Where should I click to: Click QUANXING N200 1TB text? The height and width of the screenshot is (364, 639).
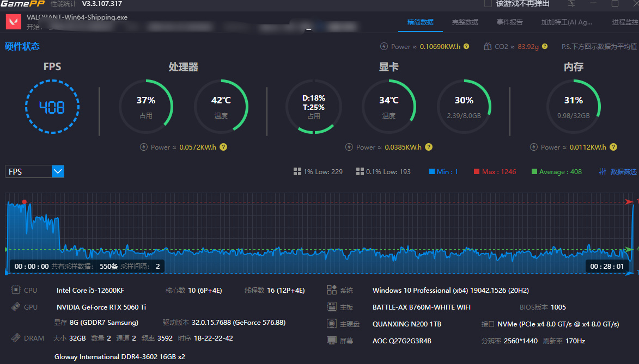(407, 324)
